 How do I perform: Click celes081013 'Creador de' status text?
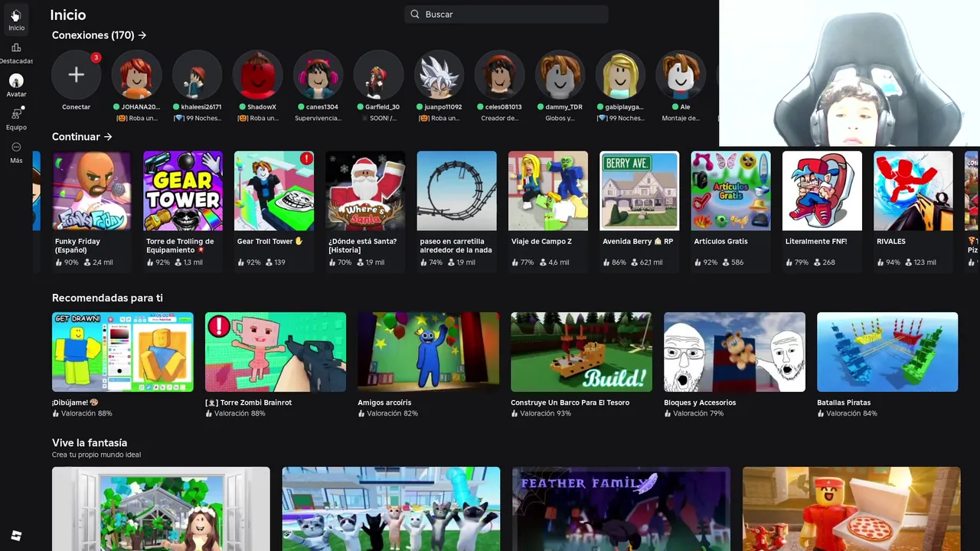[500, 119]
